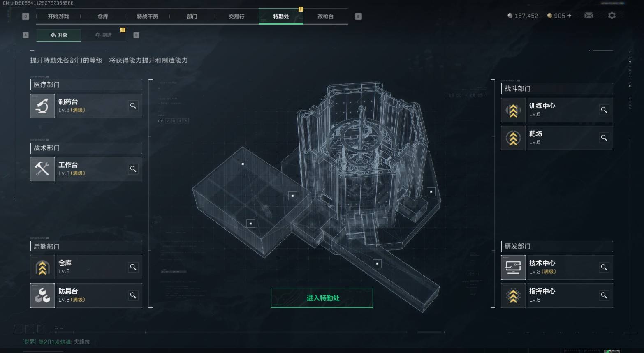Click the building marker on the long corridor
Screen dimensions: 644x353
(377, 263)
